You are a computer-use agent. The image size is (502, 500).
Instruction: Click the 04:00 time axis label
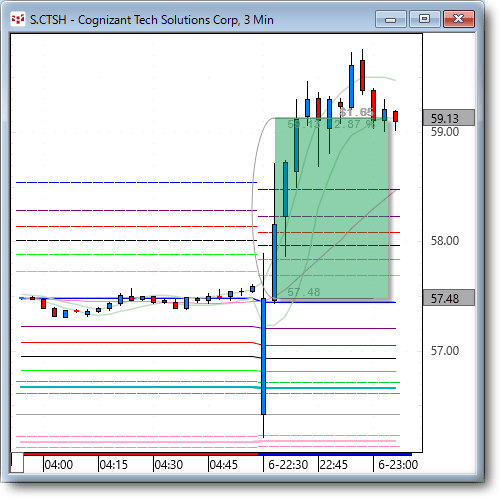59,465
